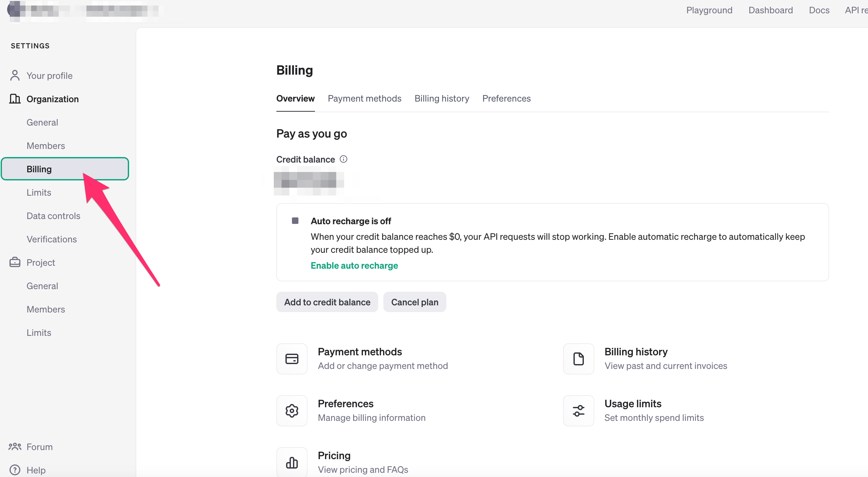
Task: Open Playground in top navigation
Action: tap(709, 10)
